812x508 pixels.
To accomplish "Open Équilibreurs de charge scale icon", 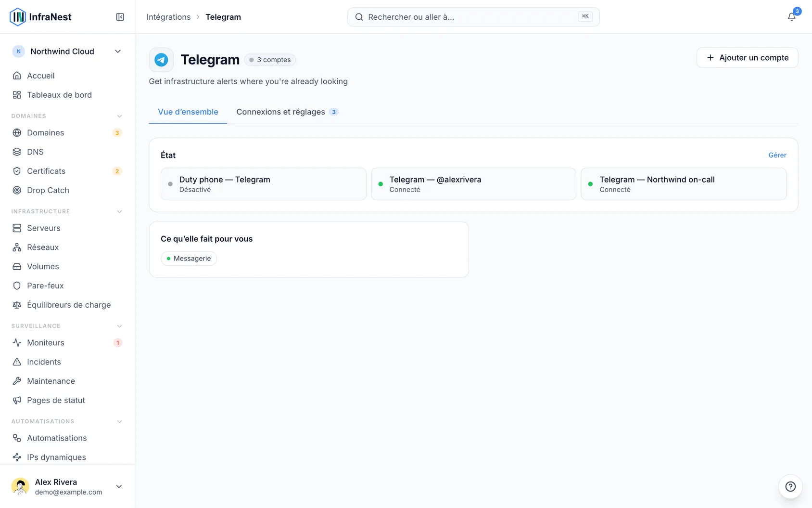I will point(17,305).
